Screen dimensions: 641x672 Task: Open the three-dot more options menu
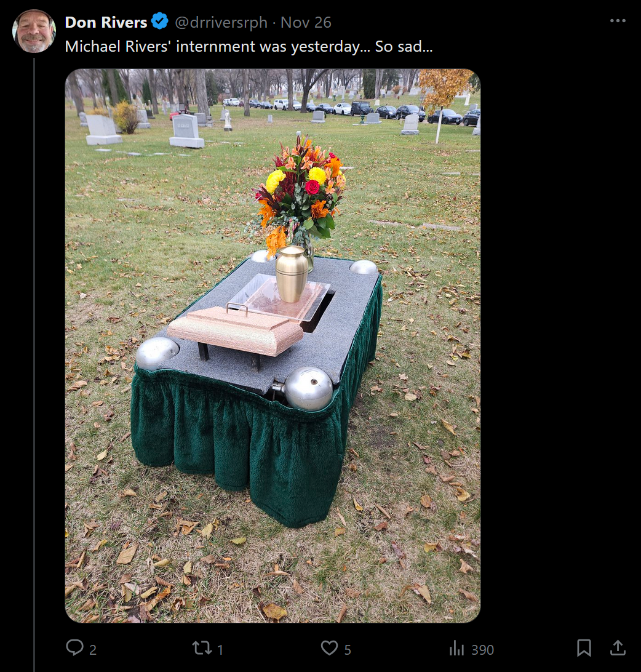tap(618, 20)
